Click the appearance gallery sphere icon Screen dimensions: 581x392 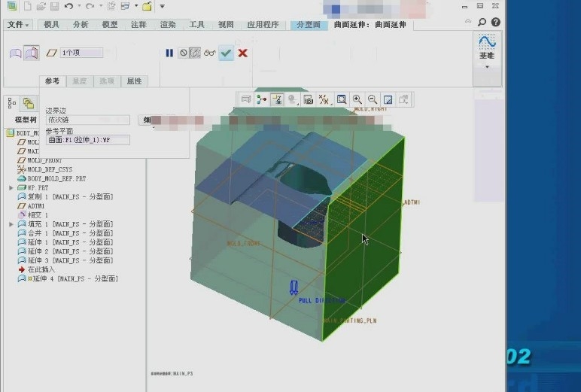pyautogui.click(x=292, y=99)
